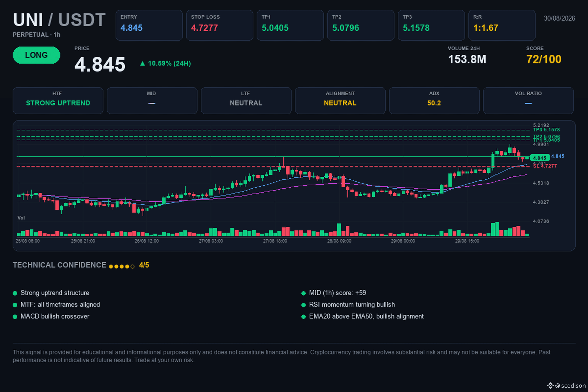588x392 pixels.
Task: Click the date 30/08/2026
Action: coord(560,18)
